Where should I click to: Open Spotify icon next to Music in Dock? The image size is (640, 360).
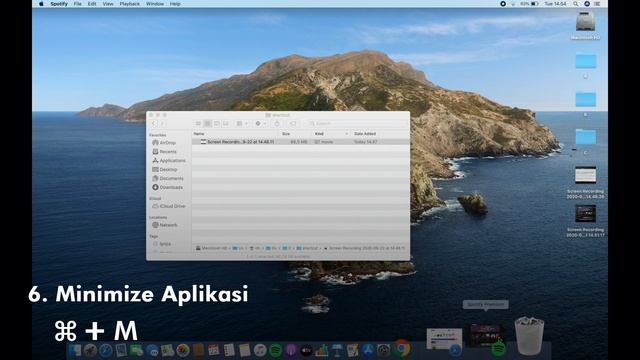276,350
